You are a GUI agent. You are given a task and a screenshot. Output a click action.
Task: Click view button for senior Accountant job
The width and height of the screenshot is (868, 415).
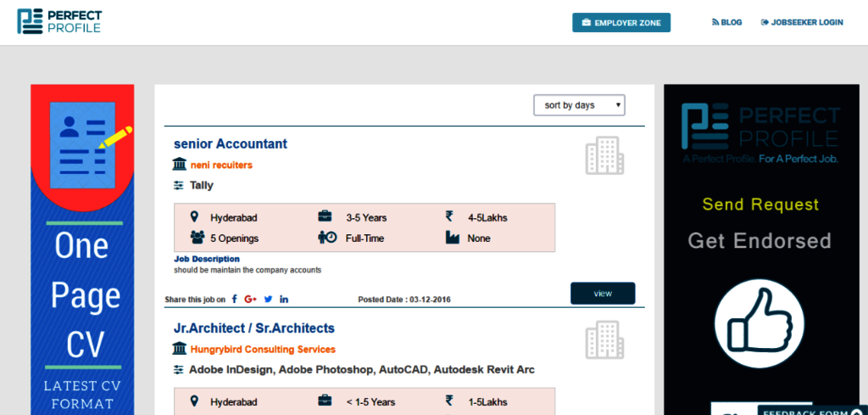coord(603,294)
